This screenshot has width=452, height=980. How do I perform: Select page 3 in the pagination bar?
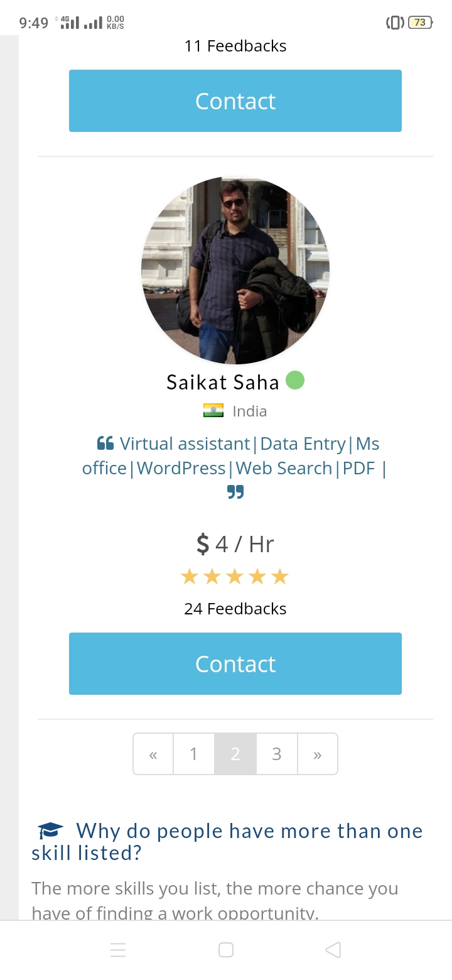coord(276,754)
